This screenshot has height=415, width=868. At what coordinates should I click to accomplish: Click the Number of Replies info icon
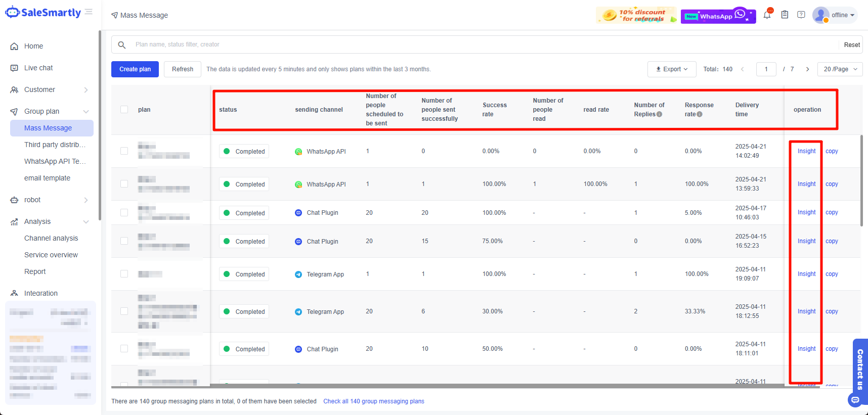coord(660,114)
